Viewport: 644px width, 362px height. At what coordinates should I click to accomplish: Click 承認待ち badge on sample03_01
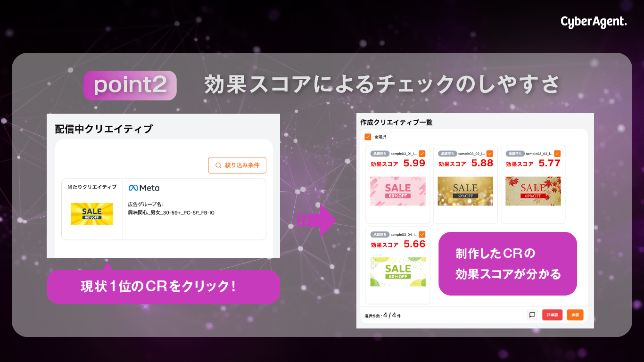[x=380, y=154]
